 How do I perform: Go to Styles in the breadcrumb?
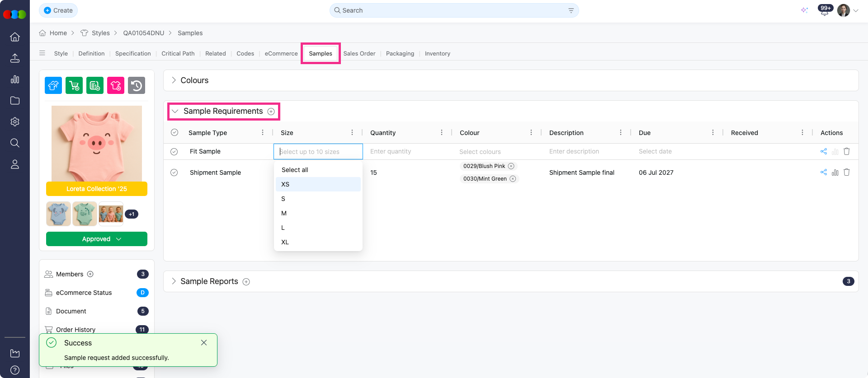coord(100,33)
